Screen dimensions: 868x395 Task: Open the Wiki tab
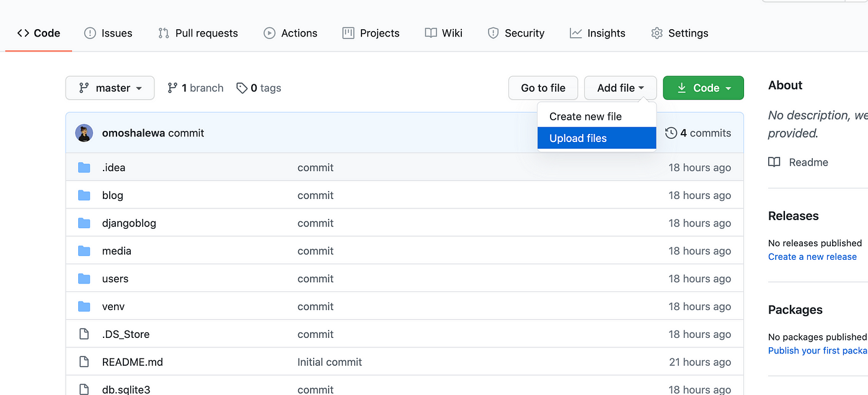pyautogui.click(x=443, y=33)
